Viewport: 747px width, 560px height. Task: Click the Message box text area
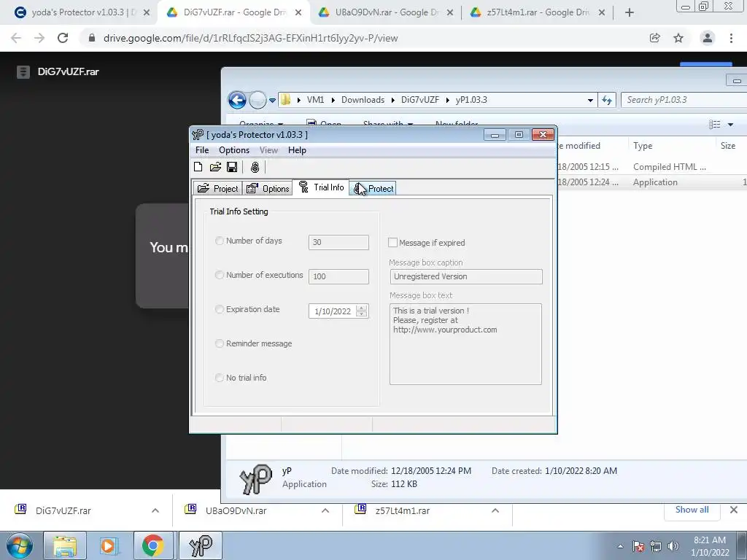point(465,344)
